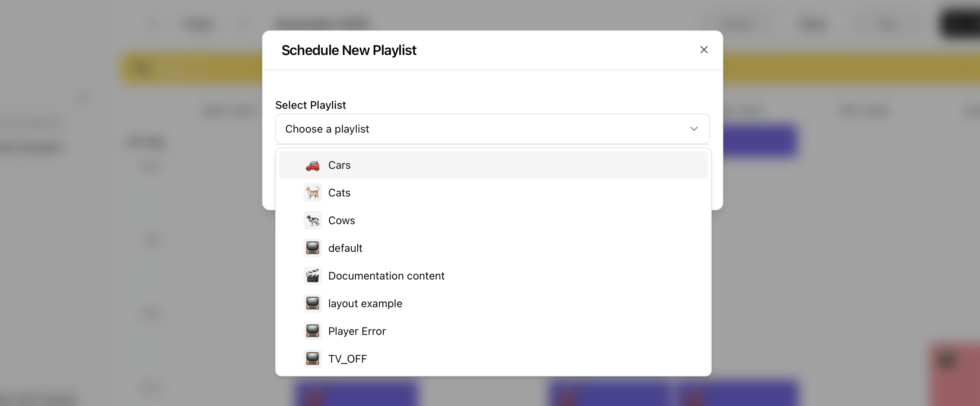Screen dimensions: 980x406
Task: Collapse the playlist dropdown using chevron arrow
Action: (x=694, y=129)
